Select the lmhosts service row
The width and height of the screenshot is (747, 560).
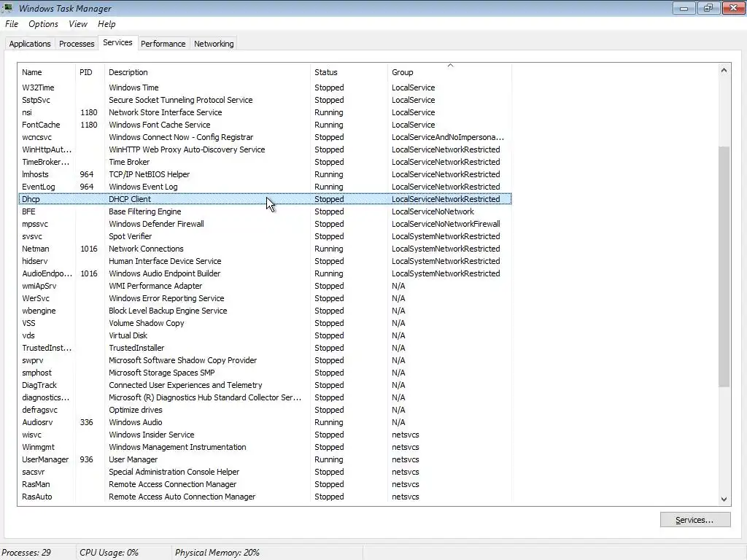(265, 174)
